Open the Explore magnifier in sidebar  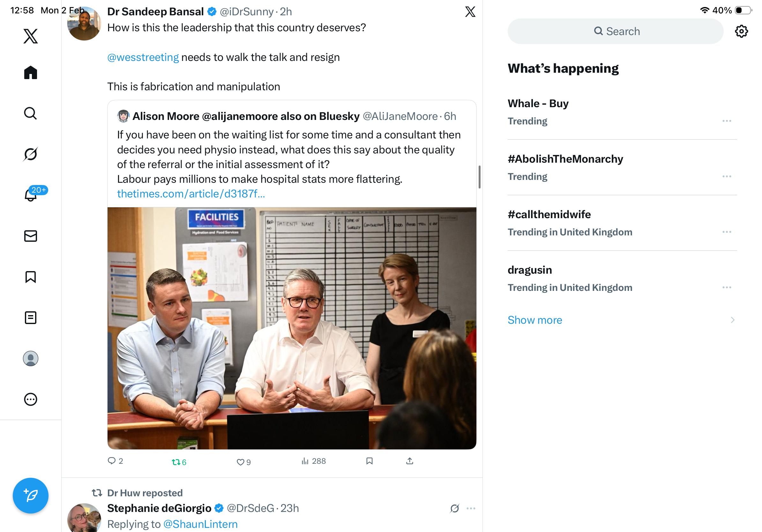point(31,114)
